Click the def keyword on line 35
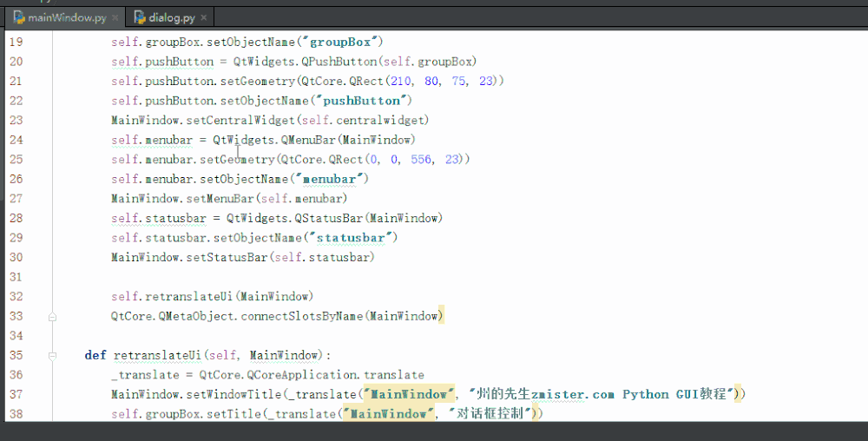This screenshot has height=441, width=868. point(95,355)
